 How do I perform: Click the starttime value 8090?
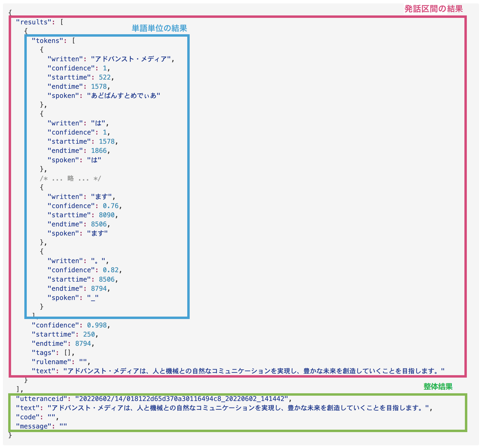coord(107,215)
